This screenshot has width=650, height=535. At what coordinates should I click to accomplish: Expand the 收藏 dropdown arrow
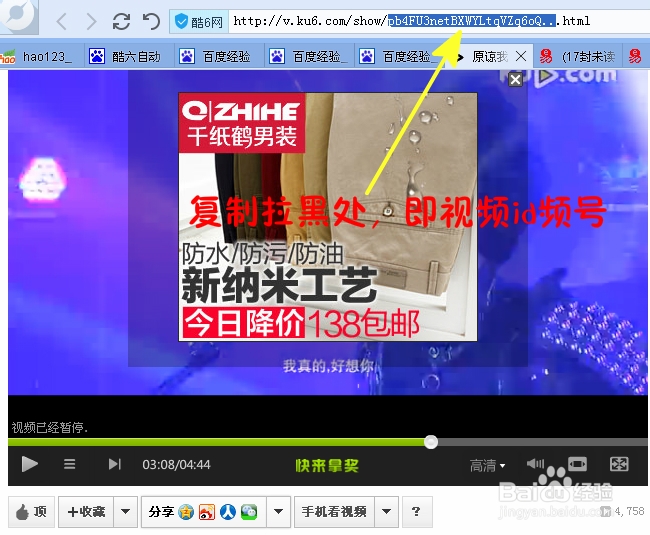tap(126, 512)
